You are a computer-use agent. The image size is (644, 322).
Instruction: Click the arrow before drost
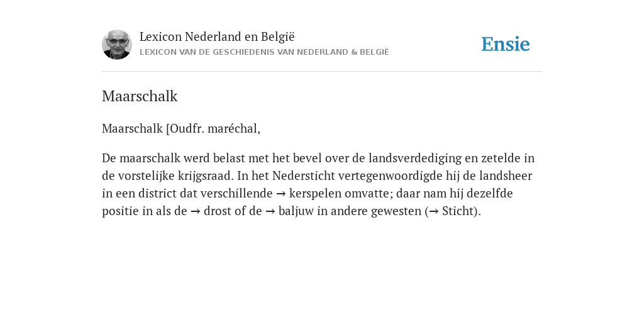(x=196, y=211)
